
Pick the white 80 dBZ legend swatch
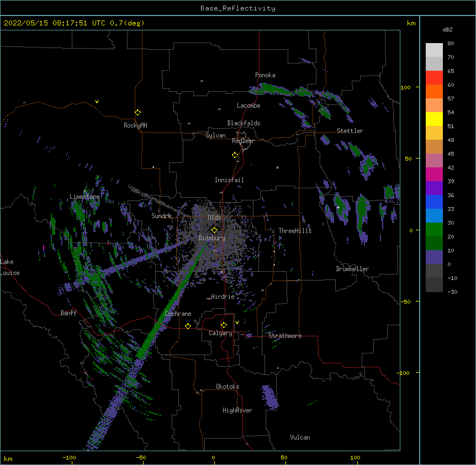point(434,50)
